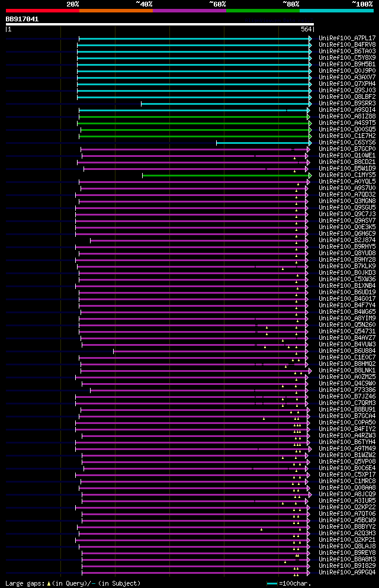
Task: Click the white query sequence ruler bar
Action: (x=160, y=24)
